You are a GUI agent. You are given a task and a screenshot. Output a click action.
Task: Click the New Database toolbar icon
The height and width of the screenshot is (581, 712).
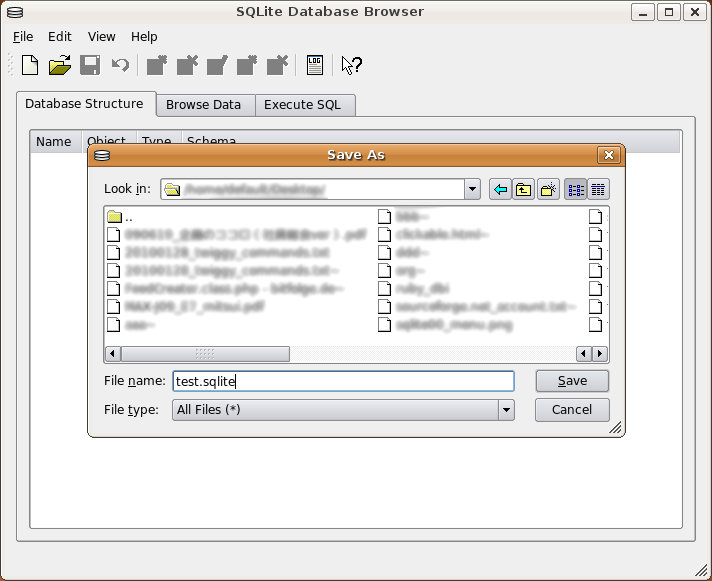pyautogui.click(x=30, y=66)
